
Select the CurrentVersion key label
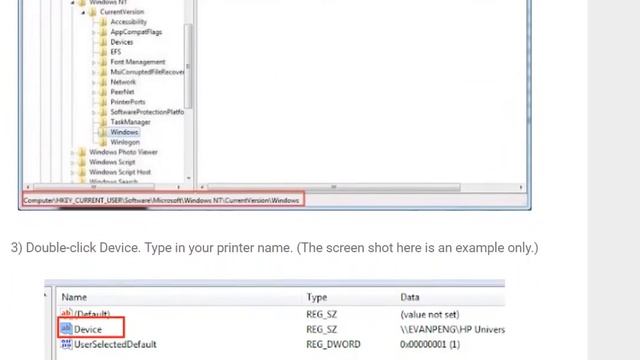[122, 12]
